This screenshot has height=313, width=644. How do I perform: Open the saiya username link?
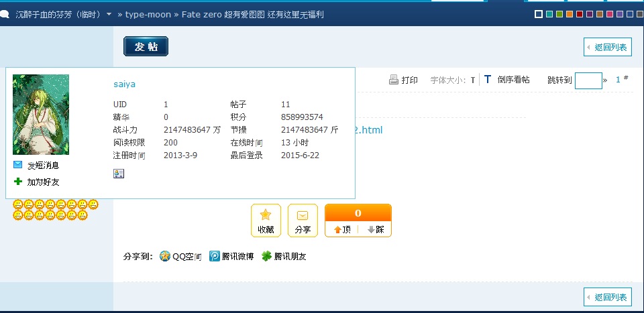tap(125, 84)
